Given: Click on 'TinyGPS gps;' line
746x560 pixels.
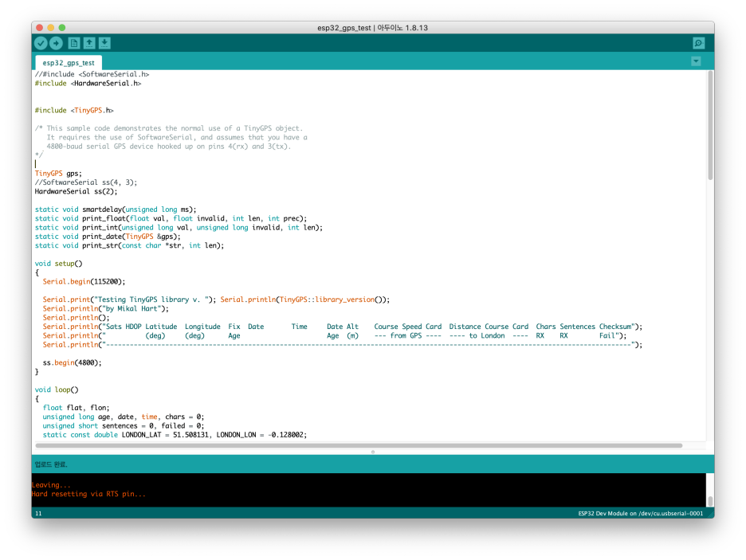Looking at the screenshot, I should (58, 174).
